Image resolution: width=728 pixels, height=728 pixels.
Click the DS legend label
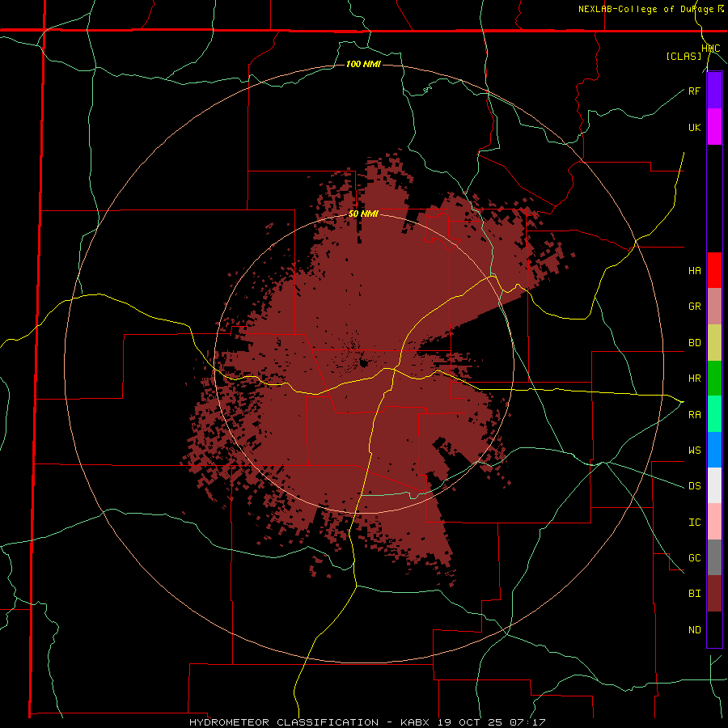(694, 486)
